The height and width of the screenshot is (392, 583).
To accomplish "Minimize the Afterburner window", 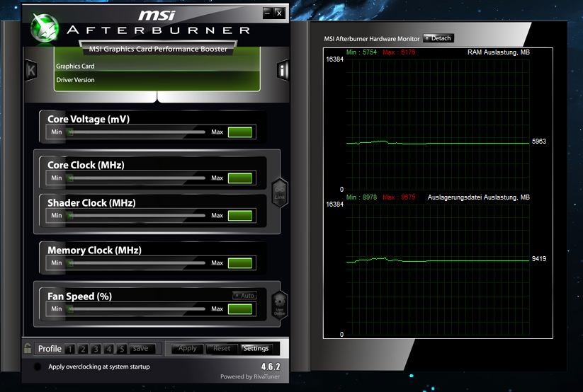I will (x=268, y=13).
